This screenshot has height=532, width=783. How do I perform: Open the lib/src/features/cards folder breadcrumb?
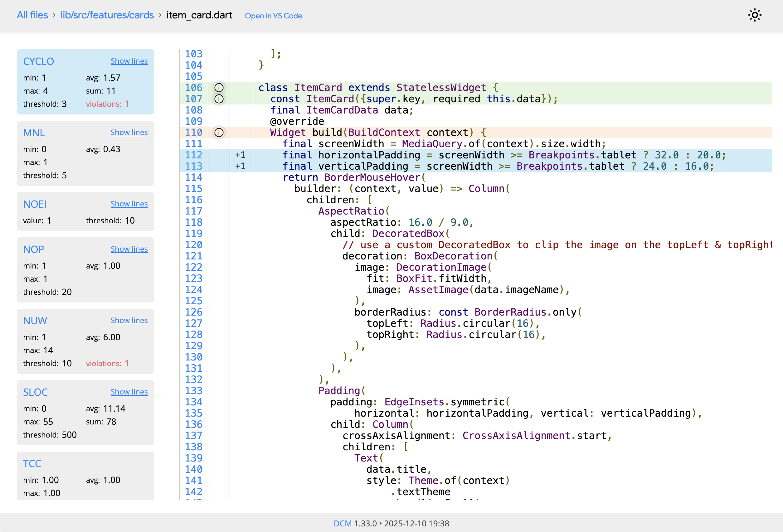click(107, 15)
